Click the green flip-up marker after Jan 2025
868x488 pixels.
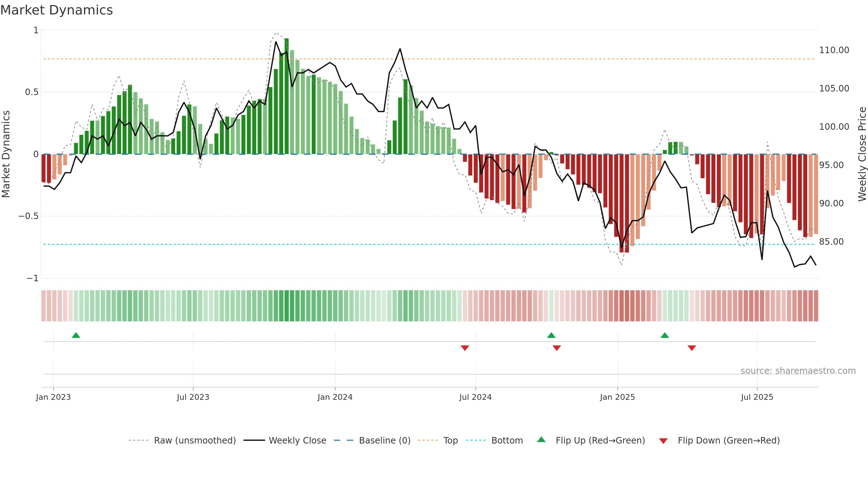(x=665, y=335)
